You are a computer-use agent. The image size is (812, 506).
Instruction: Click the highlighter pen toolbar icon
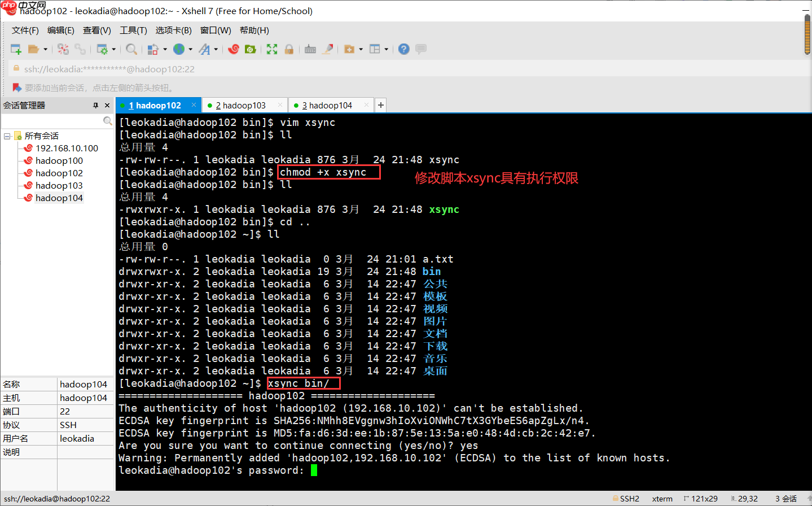coord(327,50)
